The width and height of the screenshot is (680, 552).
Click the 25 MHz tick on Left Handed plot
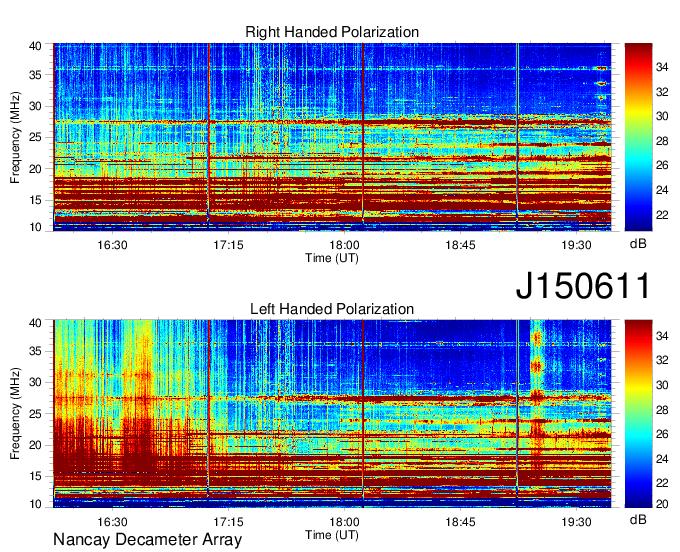pos(35,414)
